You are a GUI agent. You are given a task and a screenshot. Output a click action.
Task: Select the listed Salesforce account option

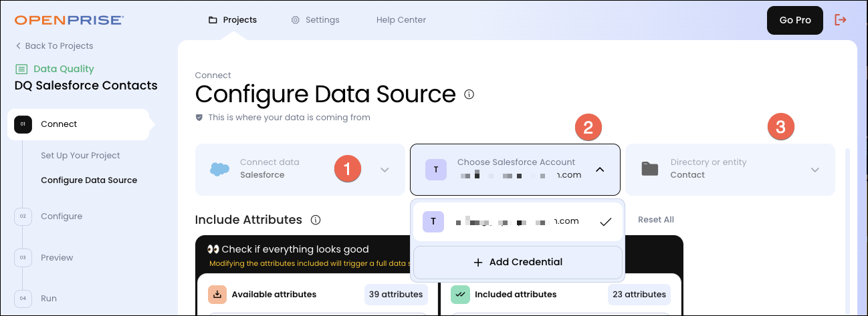coord(518,222)
